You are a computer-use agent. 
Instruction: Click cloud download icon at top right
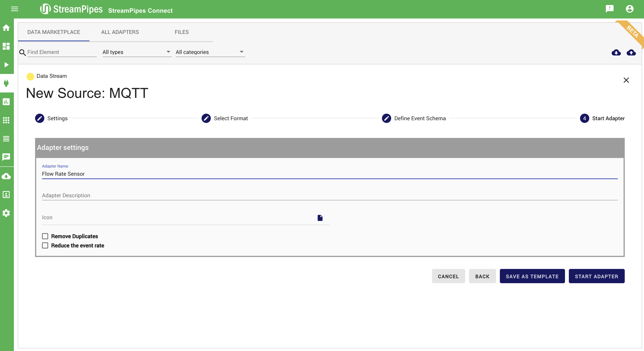616,53
